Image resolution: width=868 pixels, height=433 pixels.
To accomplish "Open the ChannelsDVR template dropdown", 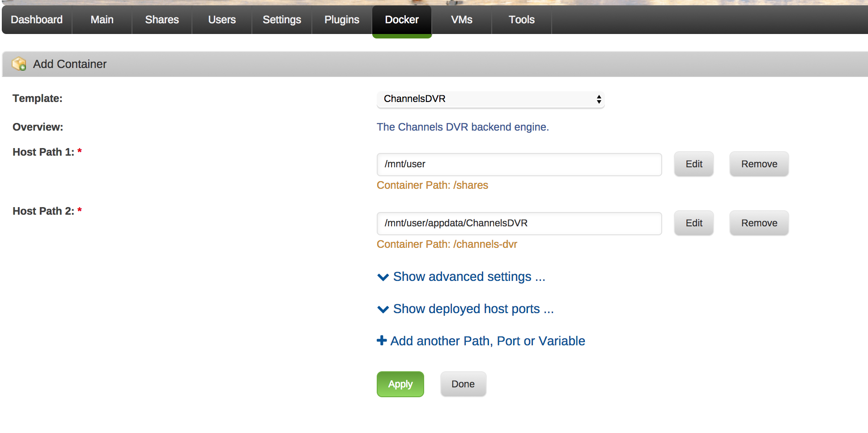I will (x=490, y=99).
